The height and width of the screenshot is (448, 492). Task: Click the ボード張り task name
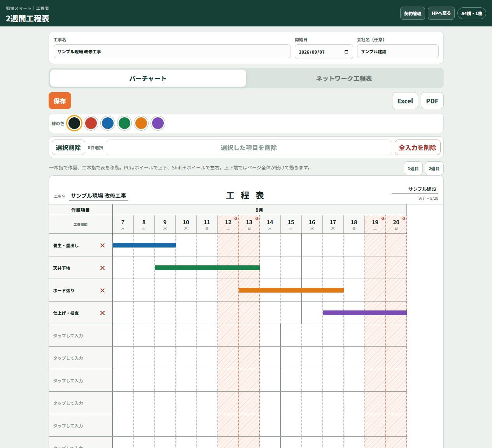click(64, 291)
